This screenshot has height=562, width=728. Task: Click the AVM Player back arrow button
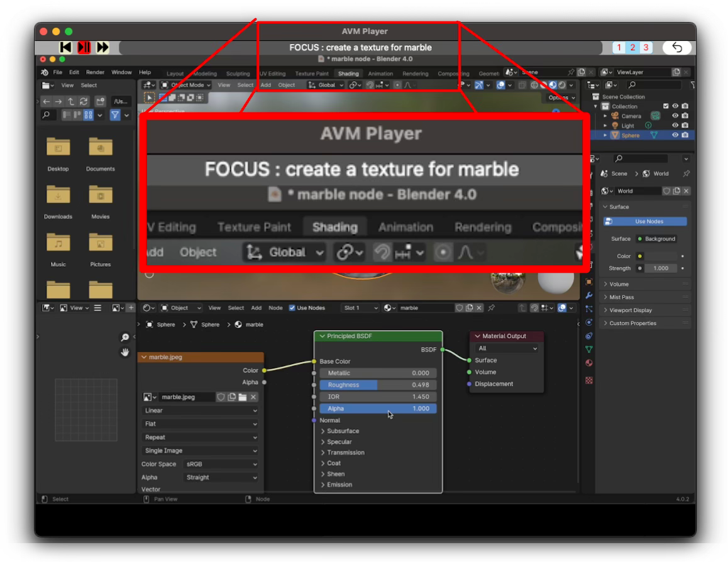(677, 47)
